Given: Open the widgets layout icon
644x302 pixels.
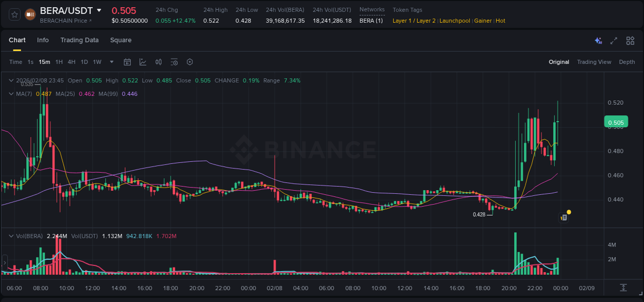Looking at the screenshot, I should pos(630,41).
